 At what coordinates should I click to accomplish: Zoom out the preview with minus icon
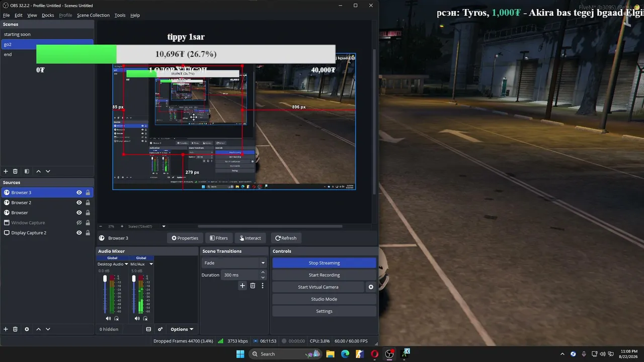[x=100, y=226]
